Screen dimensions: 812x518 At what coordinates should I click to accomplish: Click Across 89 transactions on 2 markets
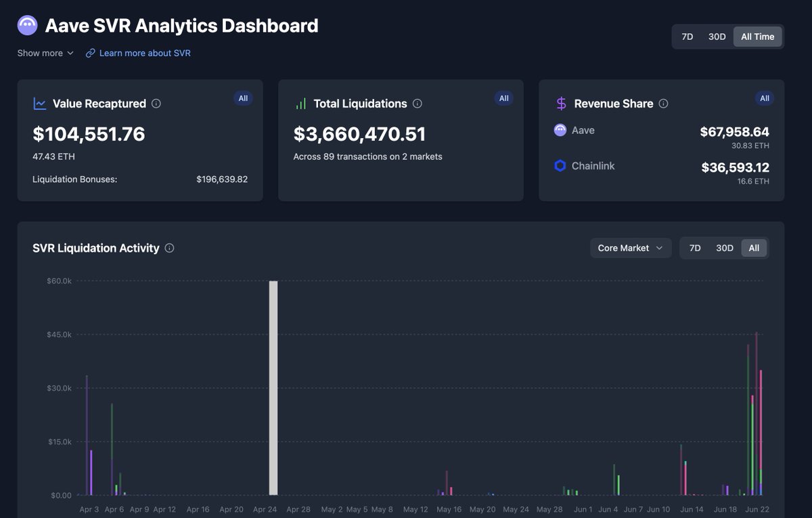(x=367, y=156)
